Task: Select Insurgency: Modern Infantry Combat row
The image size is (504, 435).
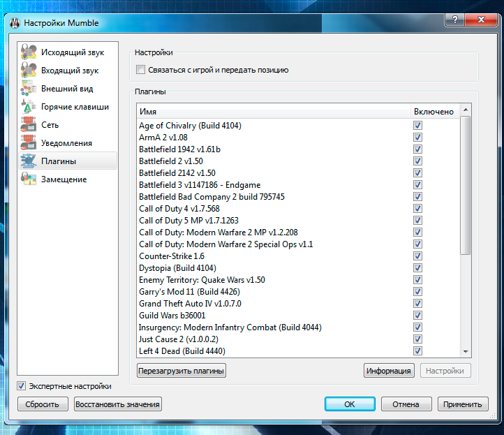Action: (299, 327)
